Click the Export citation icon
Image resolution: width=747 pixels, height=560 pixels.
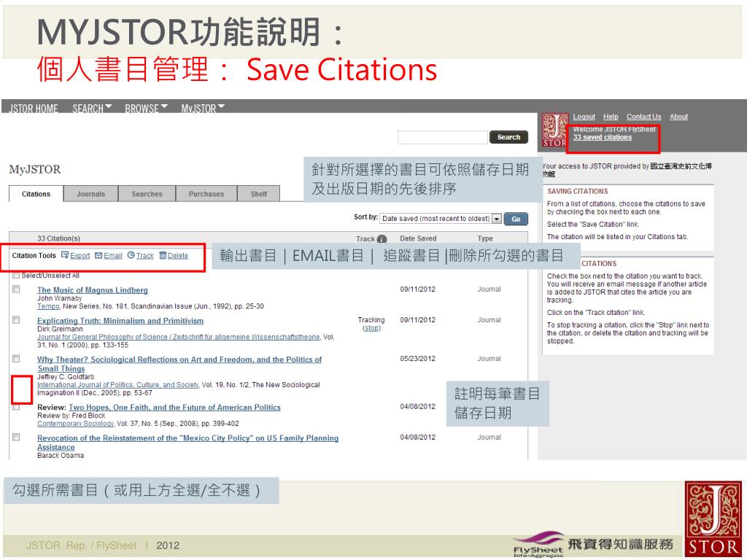[x=65, y=255]
